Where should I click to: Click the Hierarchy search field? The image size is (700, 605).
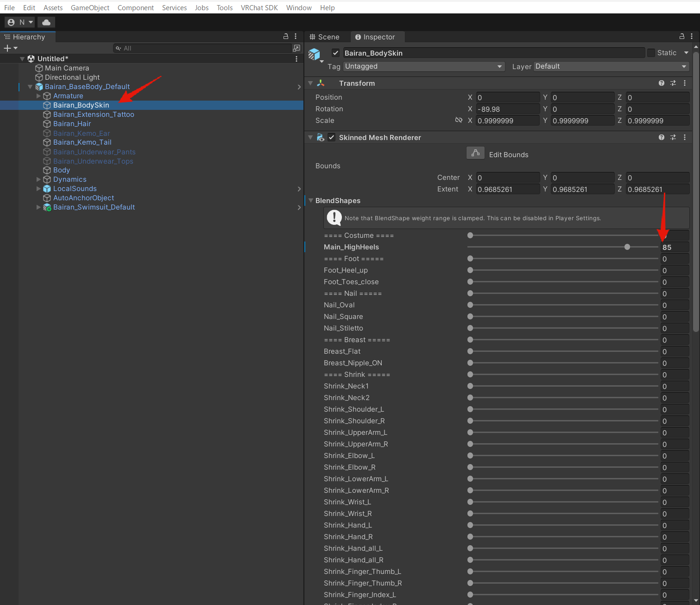coord(202,48)
